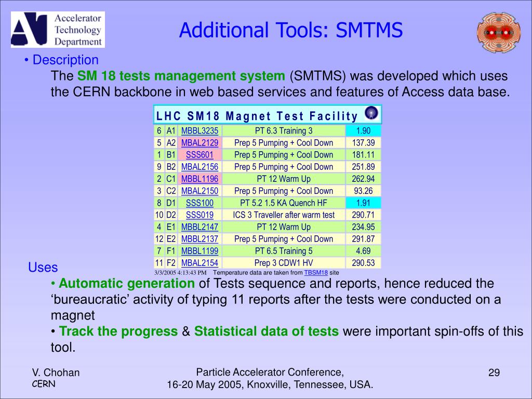The width and height of the screenshot is (532, 399).
Task: Open the MBBL3235 magnet link
Action: pos(199,131)
